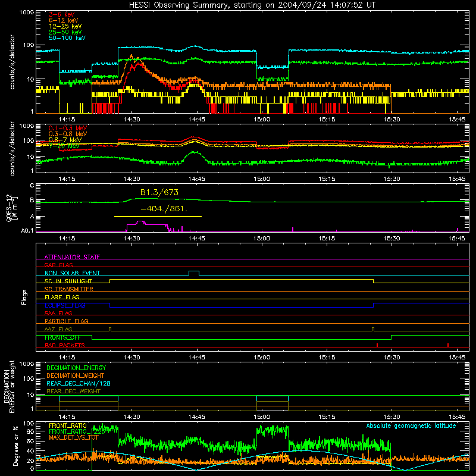
Task: Click the 'A0.1' GOES axis tick label
Action: point(27,231)
